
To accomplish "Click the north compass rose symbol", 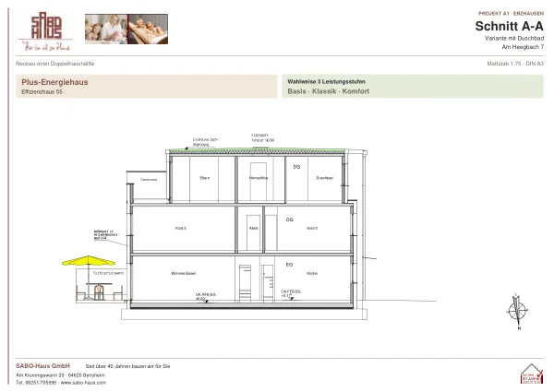I will click(x=517, y=312).
